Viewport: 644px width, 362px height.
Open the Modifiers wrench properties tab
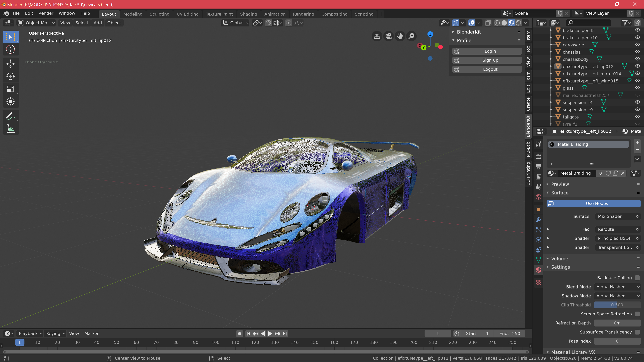[539, 220]
